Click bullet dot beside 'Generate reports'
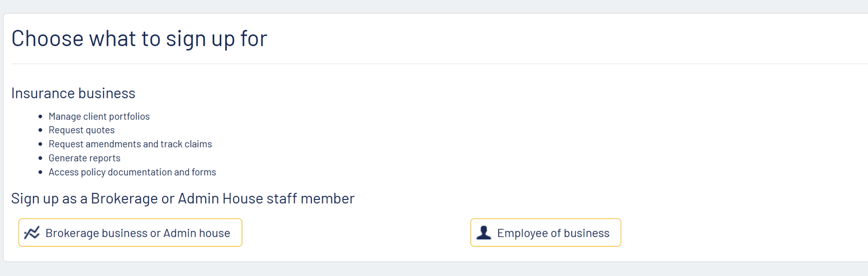868x276 pixels. [40, 159]
